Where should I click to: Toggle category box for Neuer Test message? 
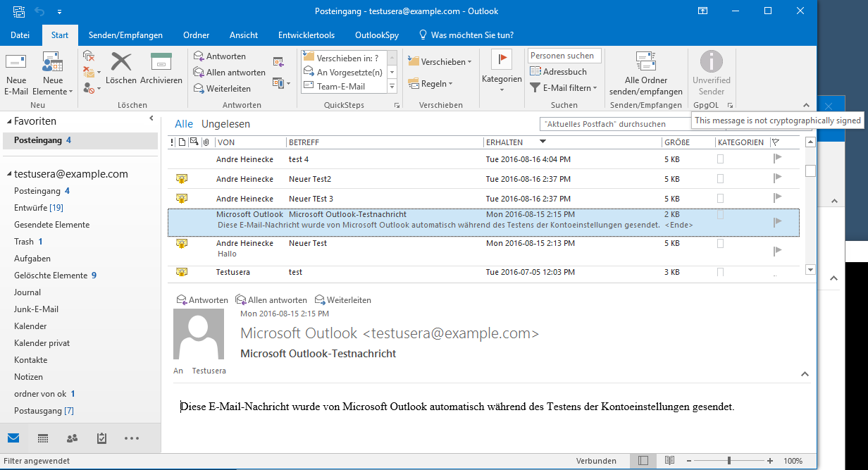(x=720, y=243)
